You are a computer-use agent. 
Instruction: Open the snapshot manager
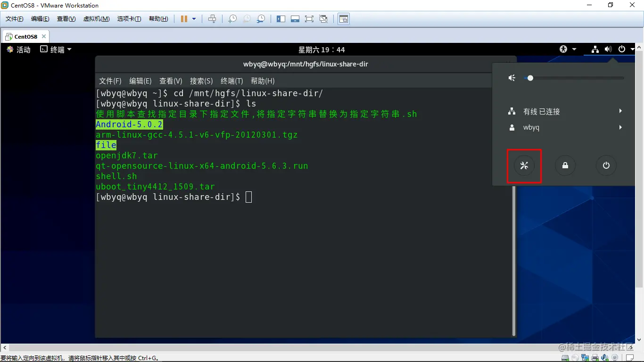[x=261, y=19]
